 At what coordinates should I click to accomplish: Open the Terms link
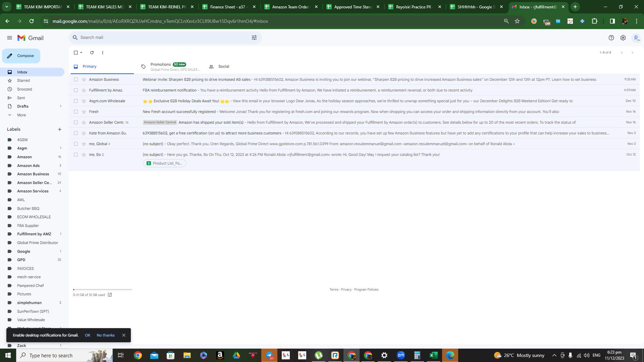click(x=334, y=290)
